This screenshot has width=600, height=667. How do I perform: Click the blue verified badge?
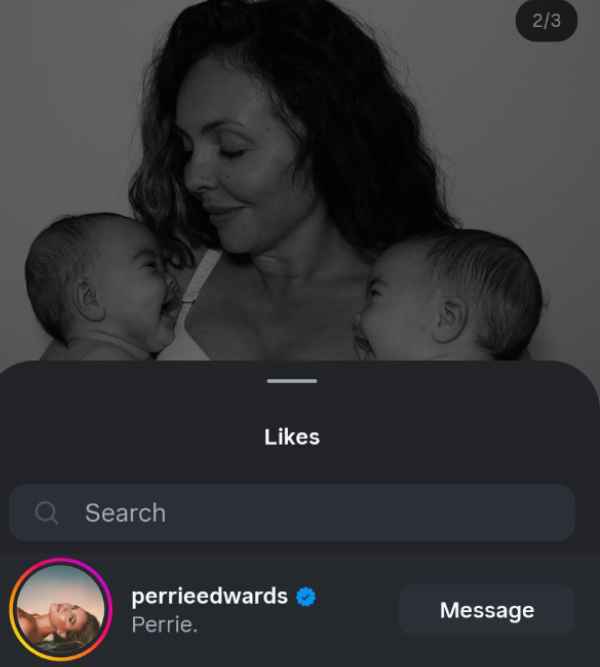307,596
